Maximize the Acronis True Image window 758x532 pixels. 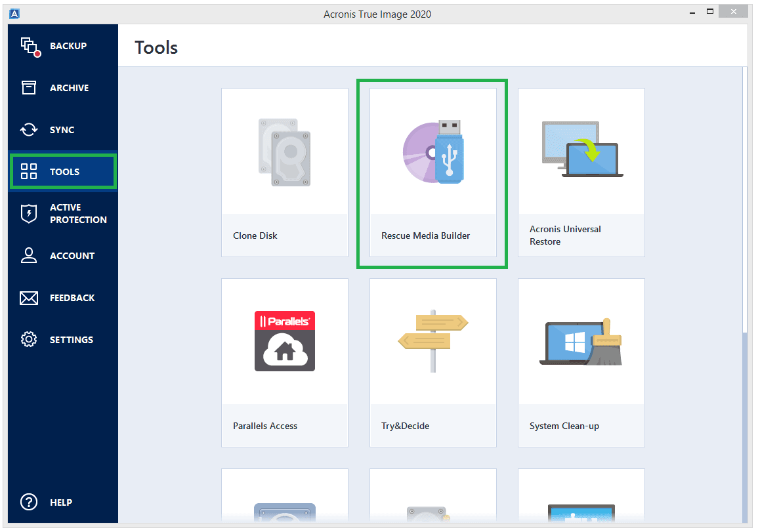(x=709, y=12)
